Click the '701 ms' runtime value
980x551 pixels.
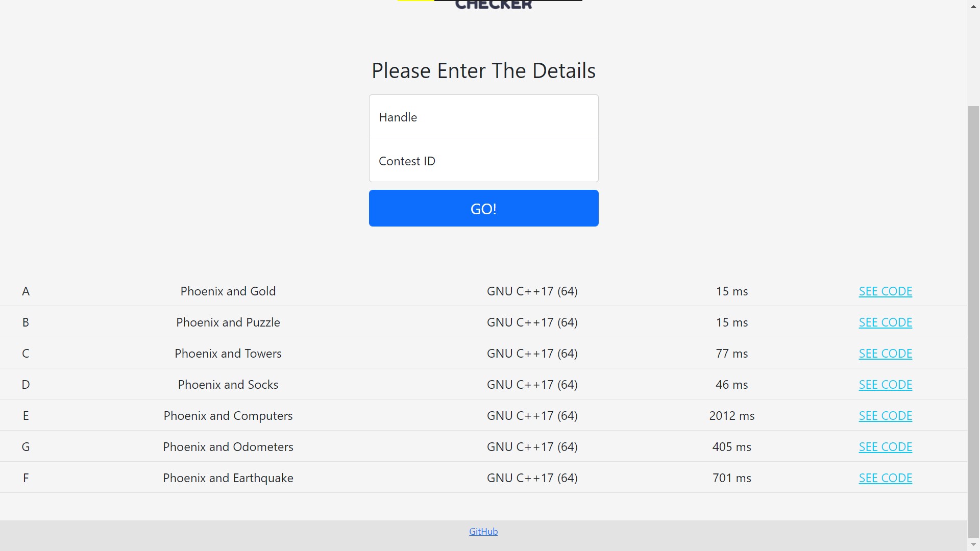coord(731,478)
